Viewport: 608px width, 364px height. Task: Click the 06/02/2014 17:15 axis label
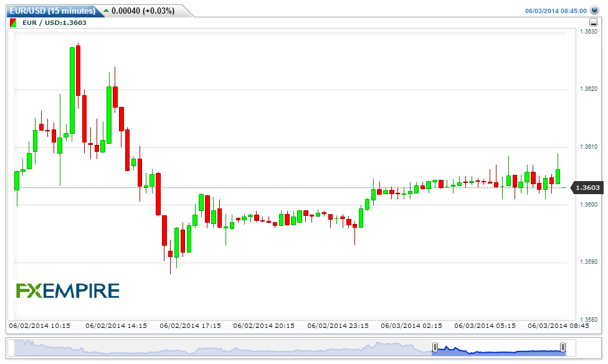[x=191, y=325]
